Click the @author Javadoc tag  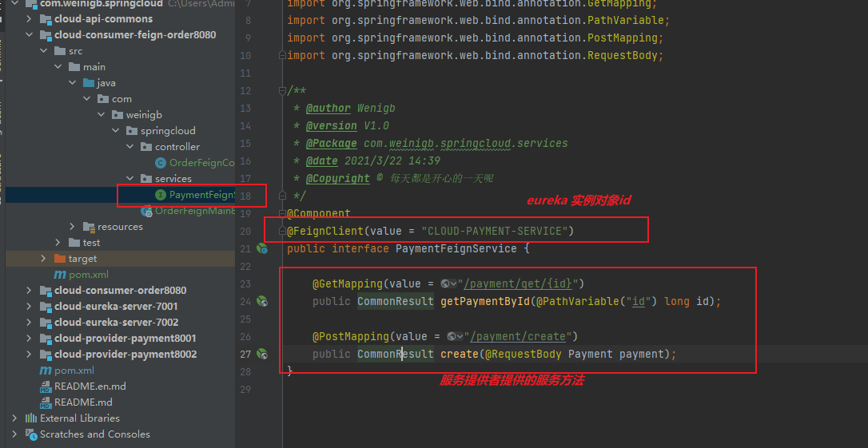[x=328, y=109]
